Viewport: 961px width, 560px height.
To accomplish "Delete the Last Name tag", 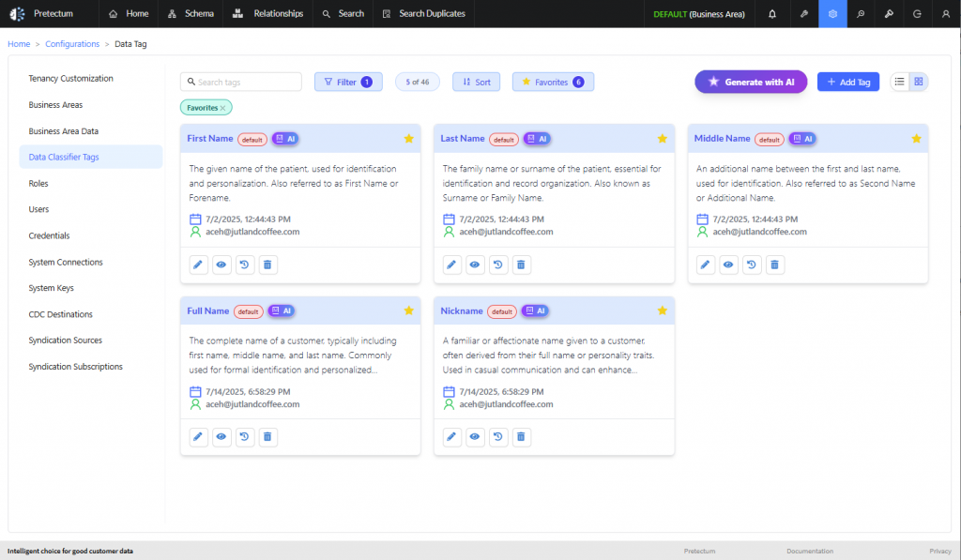I will coord(522,265).
